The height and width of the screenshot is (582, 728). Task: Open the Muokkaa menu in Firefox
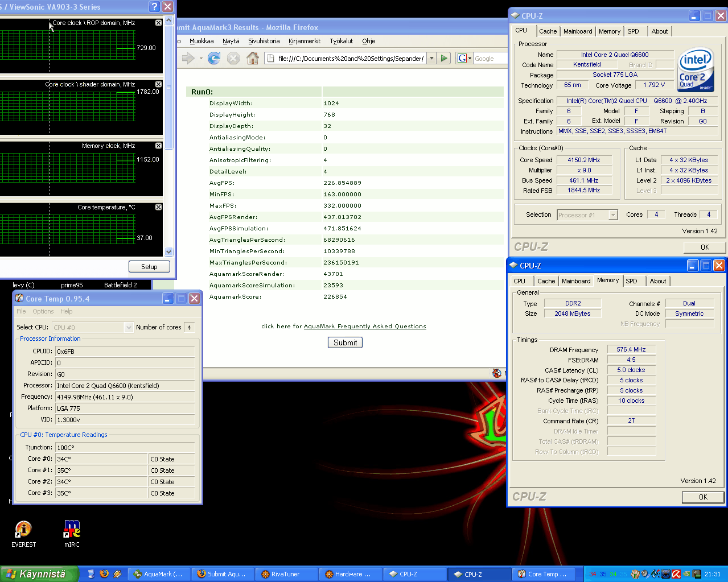click(x=201, y=41)
